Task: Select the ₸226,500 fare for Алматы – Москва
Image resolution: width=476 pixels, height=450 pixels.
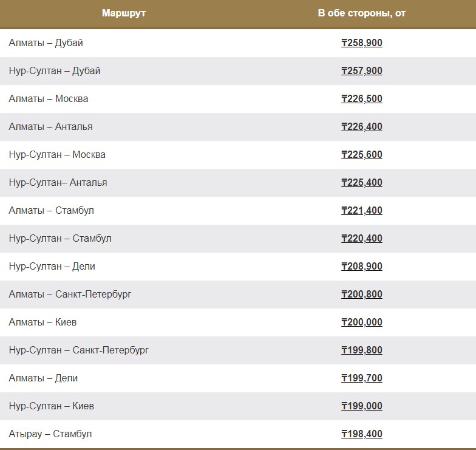Action: pos(362,99)
